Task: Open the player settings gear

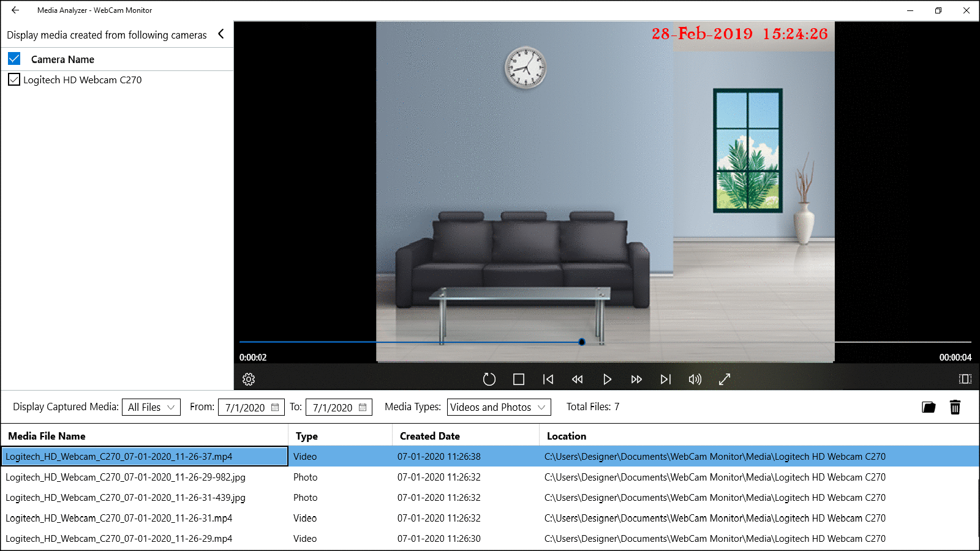Action: pos(249,379)
